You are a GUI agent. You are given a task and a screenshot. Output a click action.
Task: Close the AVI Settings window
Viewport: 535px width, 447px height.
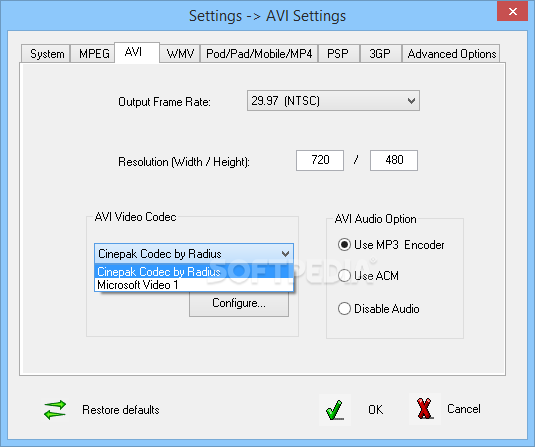(x=512, y=12)
